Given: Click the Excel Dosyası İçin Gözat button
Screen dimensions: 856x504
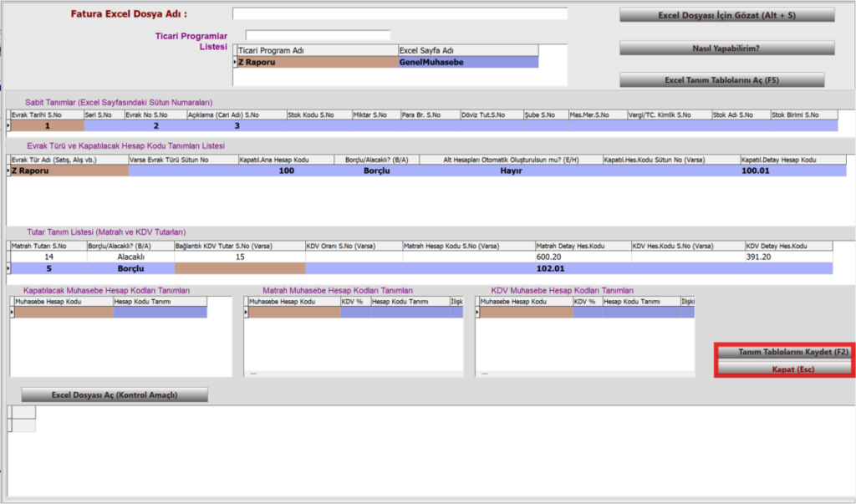Looking at the screenshot, I should [x=726, y=15].
